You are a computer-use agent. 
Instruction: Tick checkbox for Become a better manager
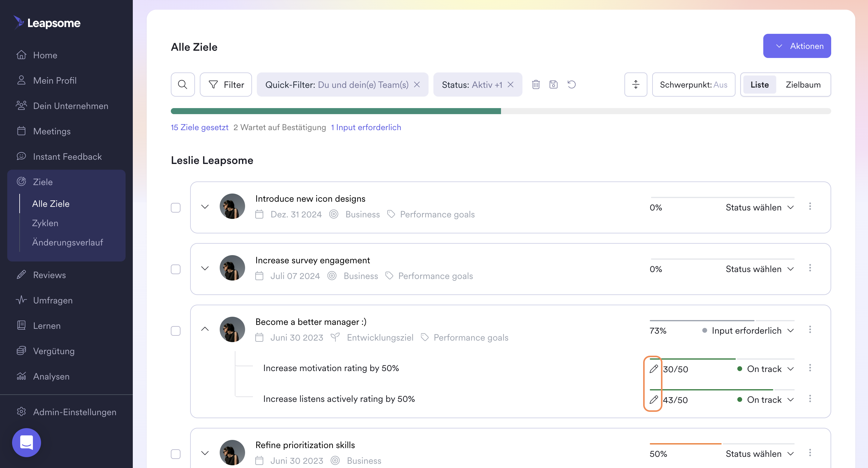(x=176, y=331)
